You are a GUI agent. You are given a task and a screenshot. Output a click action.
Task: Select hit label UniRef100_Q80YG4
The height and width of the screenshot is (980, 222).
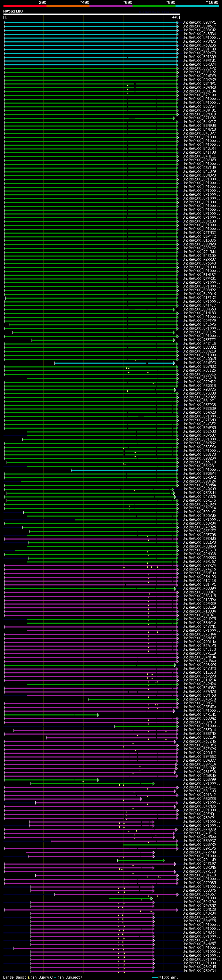tap(199, 971)
